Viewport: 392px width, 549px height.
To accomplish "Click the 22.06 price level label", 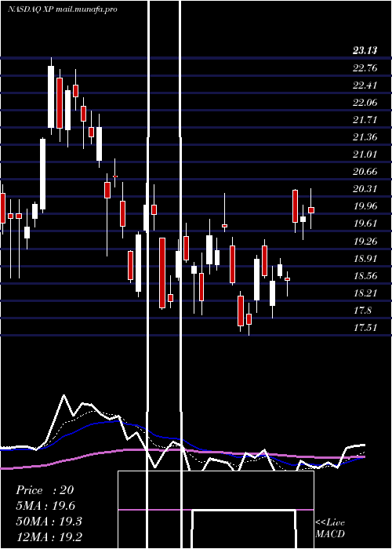I will tap(365, 103).
